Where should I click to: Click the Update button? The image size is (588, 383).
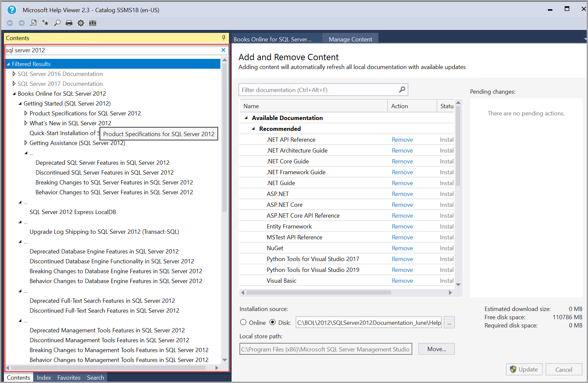tap(524, 369)
